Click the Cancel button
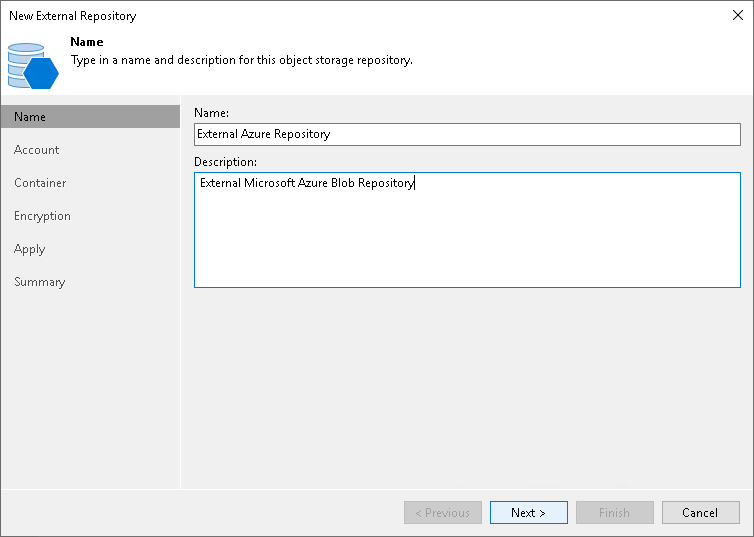The width and height of the screenshot is (754, 537). click(700, 513)
